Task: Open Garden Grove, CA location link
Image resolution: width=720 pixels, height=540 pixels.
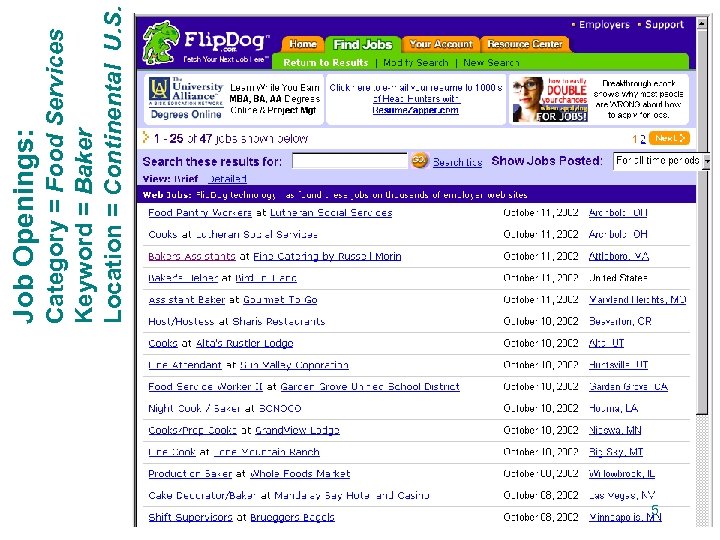Action: (x=628, y=387)
